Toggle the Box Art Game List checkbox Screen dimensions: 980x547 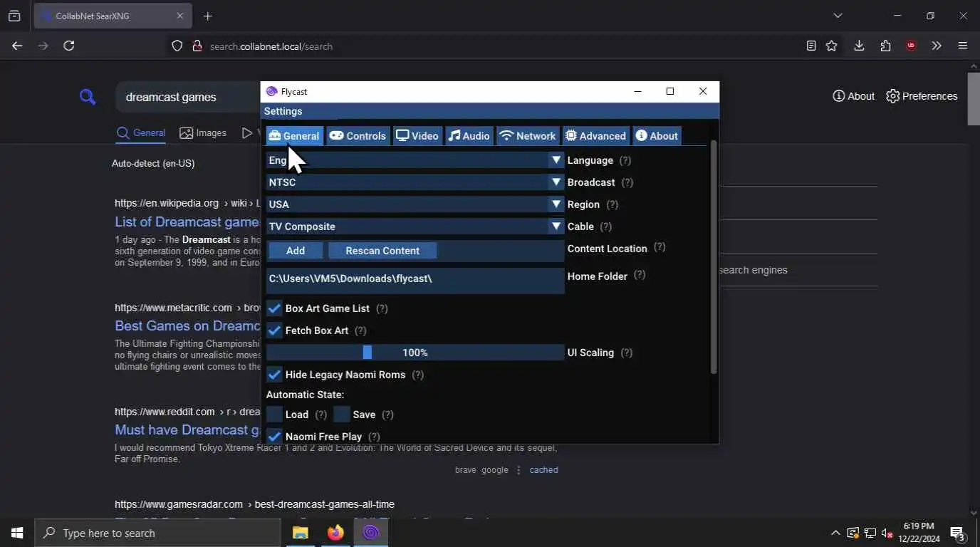coord(274,308)
